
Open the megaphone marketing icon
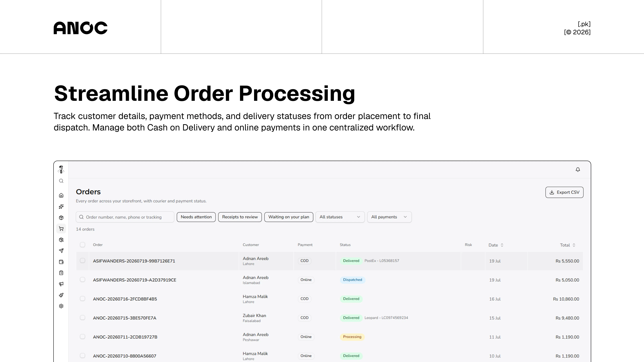61,284
